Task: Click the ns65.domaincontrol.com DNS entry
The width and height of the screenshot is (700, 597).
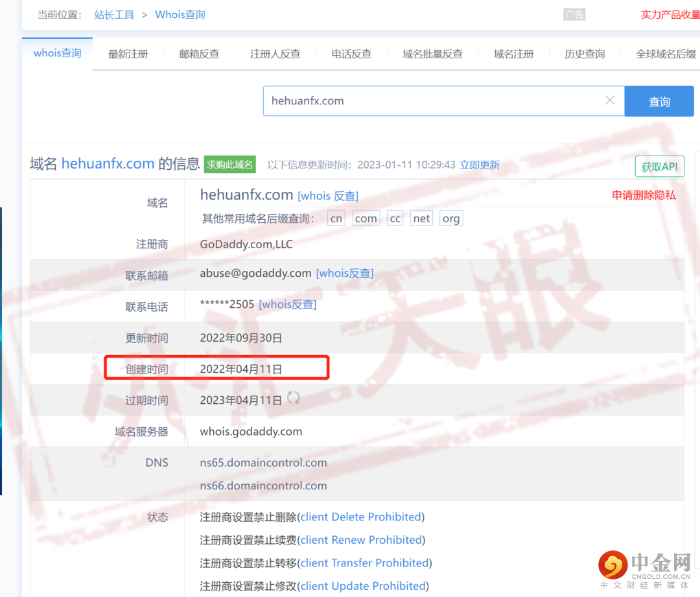Action: click(263, 463)
